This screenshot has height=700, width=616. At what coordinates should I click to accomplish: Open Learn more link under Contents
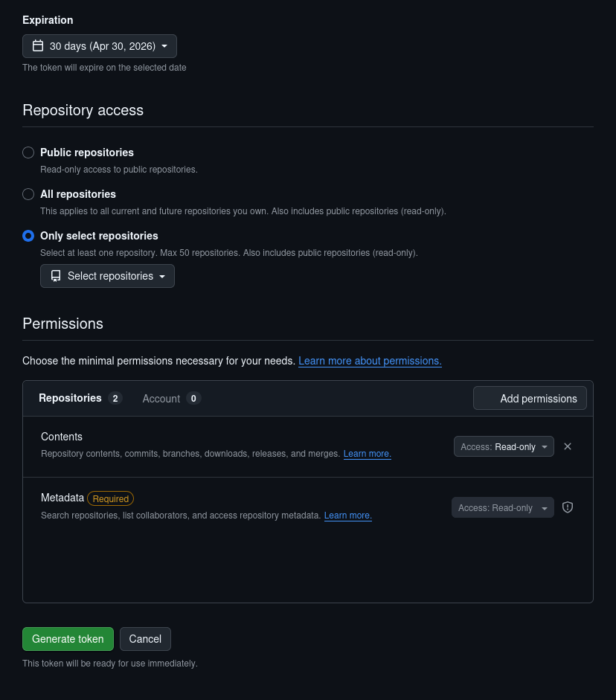click(367, 454)
